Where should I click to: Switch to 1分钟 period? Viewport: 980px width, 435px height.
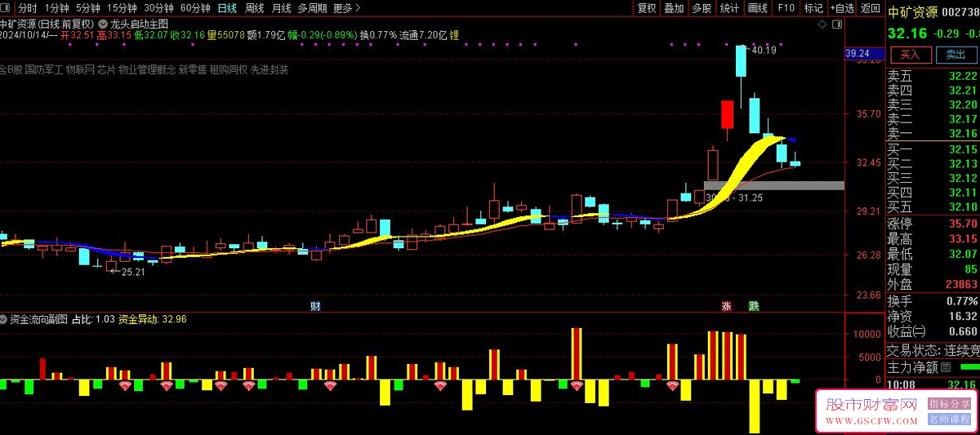56,8
